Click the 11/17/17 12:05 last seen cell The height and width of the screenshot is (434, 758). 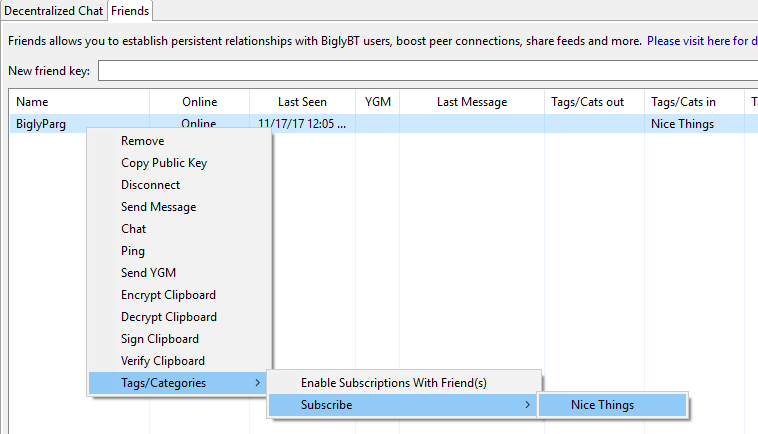coord(302,124)
